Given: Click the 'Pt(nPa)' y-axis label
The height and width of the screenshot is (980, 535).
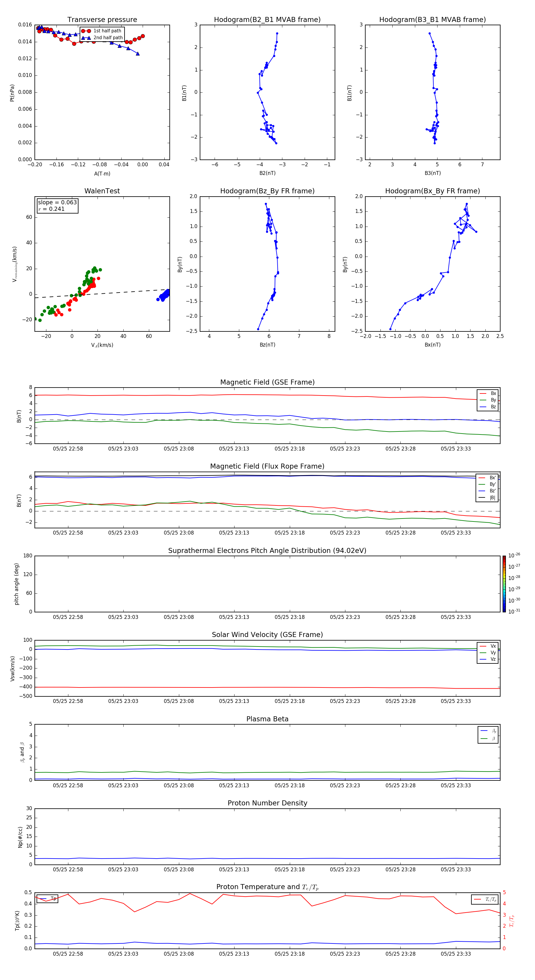Looking at the screenshot, I should click(12, 93).
